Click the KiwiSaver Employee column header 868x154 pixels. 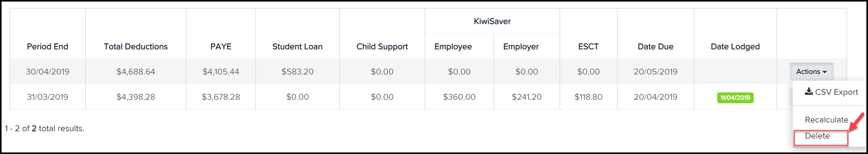point(453,47)
